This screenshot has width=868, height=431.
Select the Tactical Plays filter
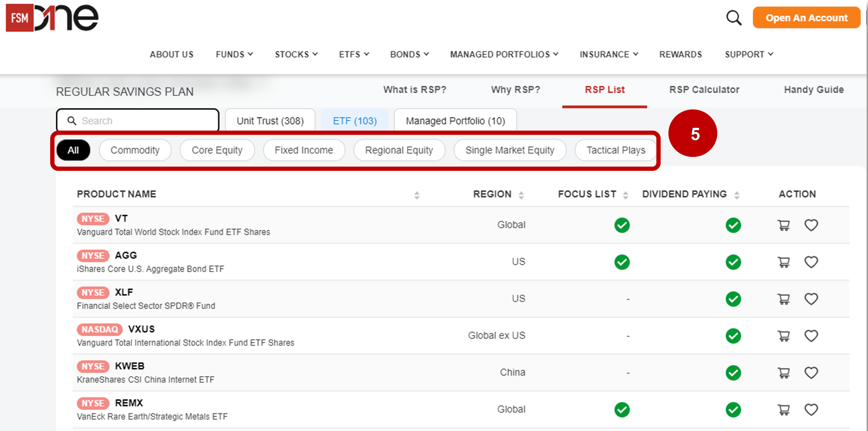coord(615,150)
